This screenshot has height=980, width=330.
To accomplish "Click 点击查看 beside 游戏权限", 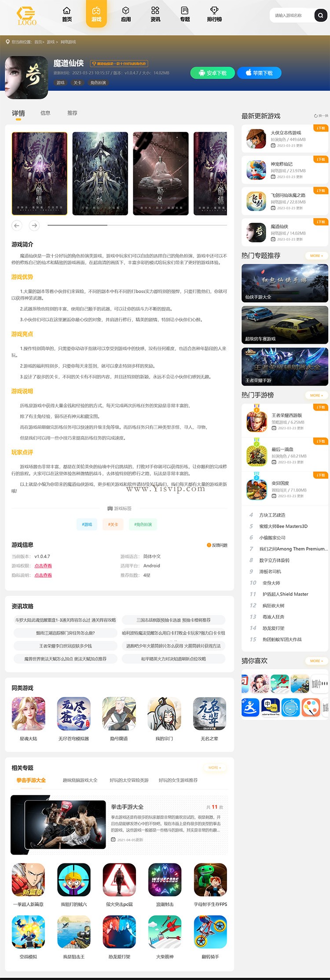I will pyautogui.click(x=43, y=566).
